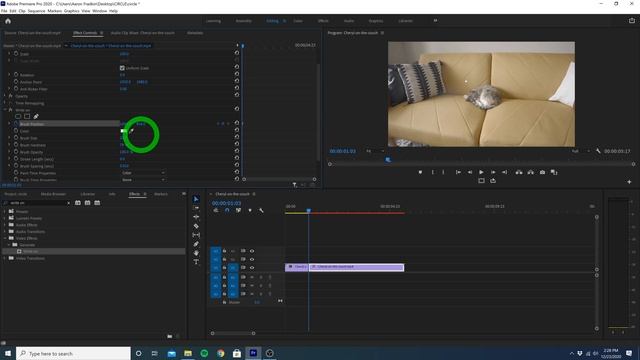The height and width of the screenshot is (360, 640).
Task: Select the Track Select Forward tool
Action: 196,208
